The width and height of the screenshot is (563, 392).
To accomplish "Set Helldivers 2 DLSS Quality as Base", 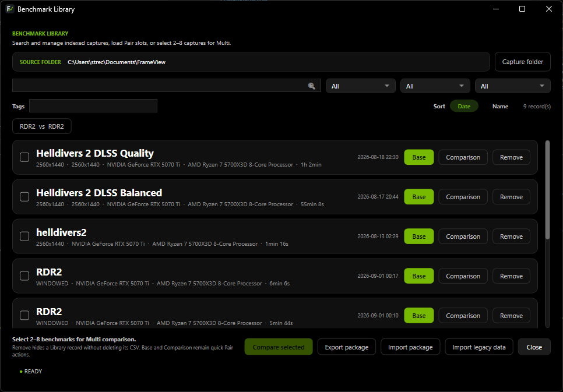I will 419,157.
